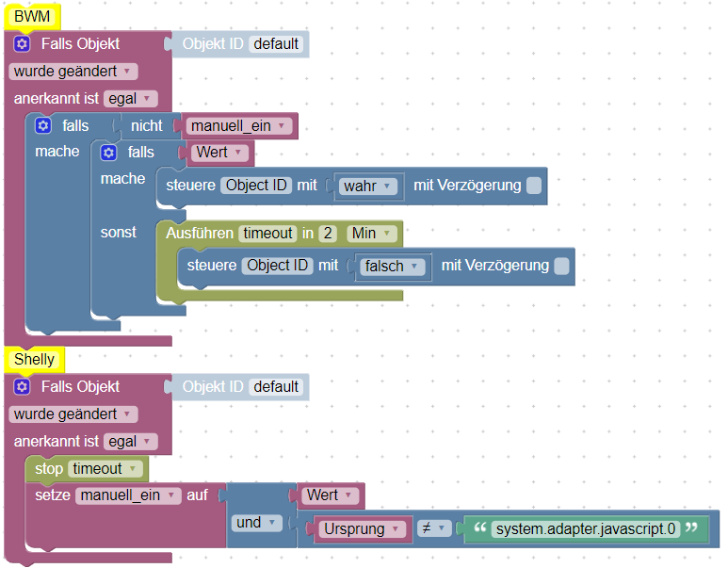Image resolution: width=728 pixels, height=568 pixels.
Task: Click 'system.adapter.javascript.0' text field
Action: [x=586, y=529]
